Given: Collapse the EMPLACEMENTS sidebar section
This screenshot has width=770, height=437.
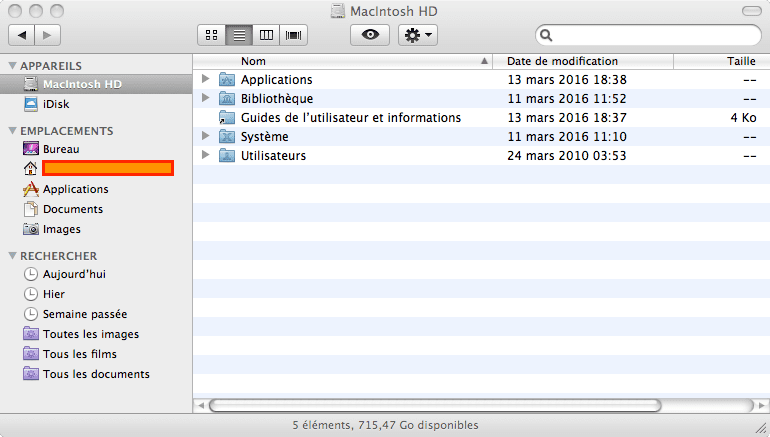Looking at the screenshot, I should point(13,131).
